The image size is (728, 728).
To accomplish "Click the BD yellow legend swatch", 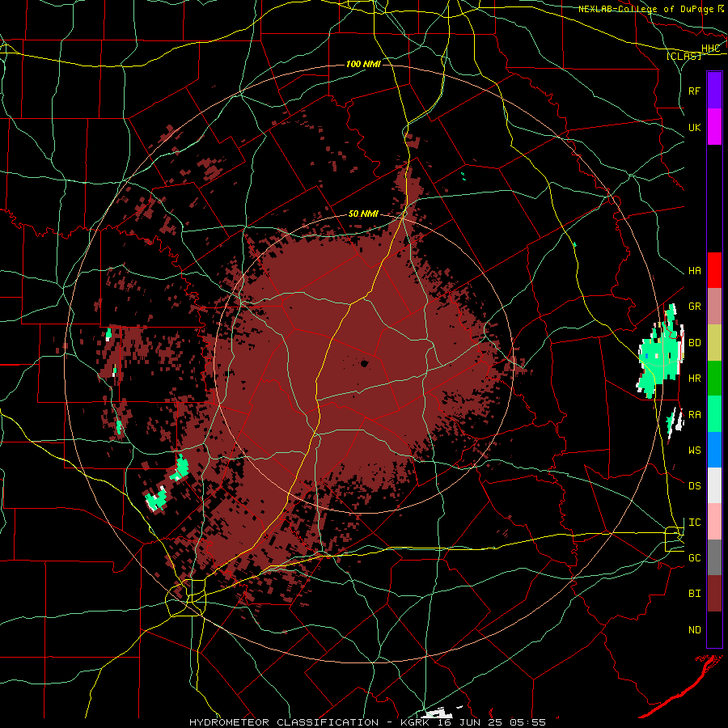I will (714, 343).
